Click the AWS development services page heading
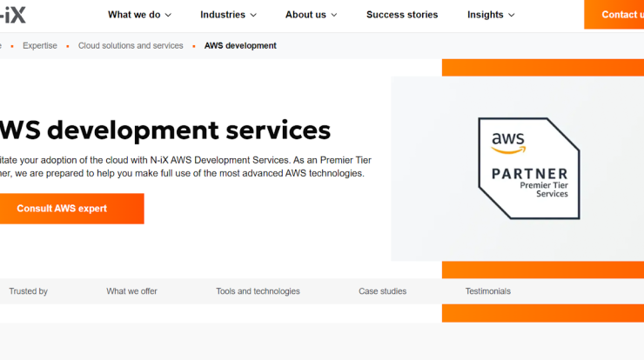The height and width of the screenshot is (360, 644). (x=165, y=130)
